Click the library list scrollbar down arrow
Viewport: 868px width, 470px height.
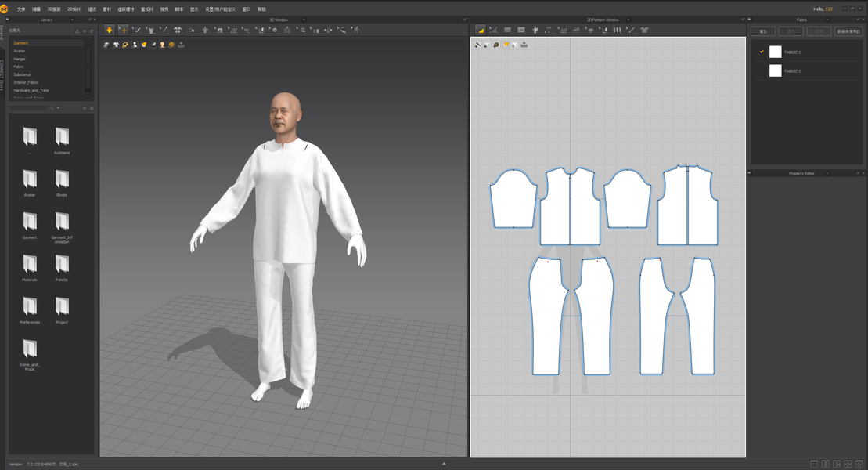[x=88, y=96]
